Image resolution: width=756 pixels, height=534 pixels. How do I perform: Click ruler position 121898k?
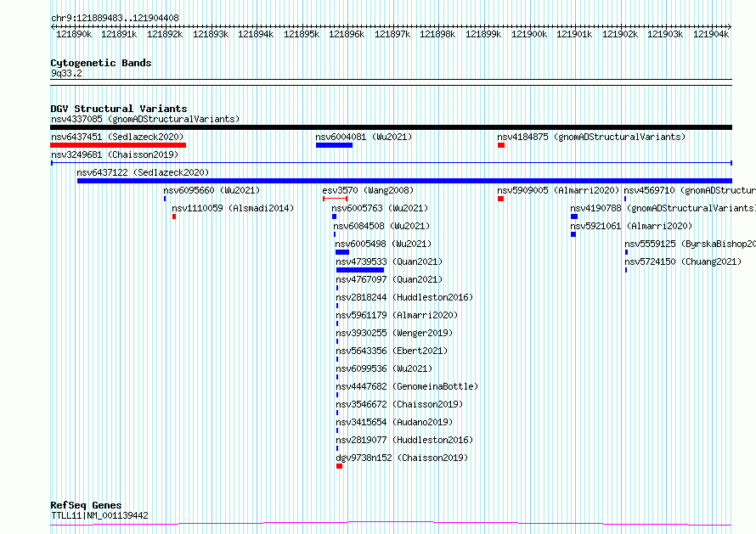pos(437,34)
